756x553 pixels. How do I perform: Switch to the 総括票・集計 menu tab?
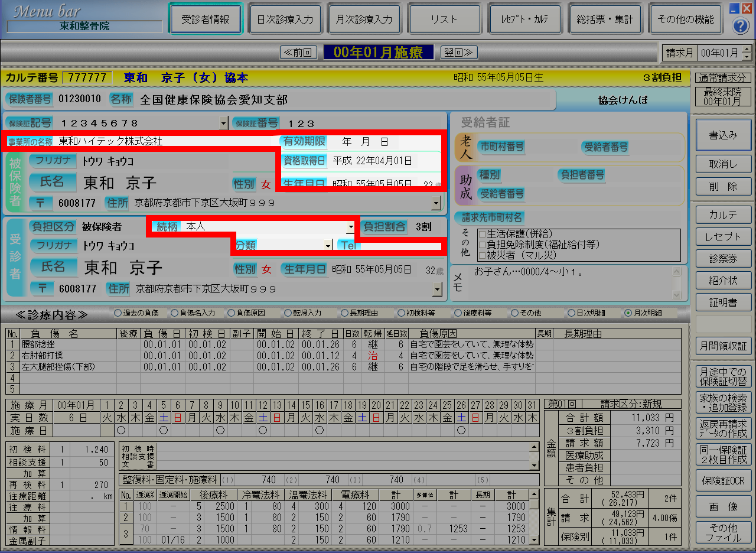604,19
